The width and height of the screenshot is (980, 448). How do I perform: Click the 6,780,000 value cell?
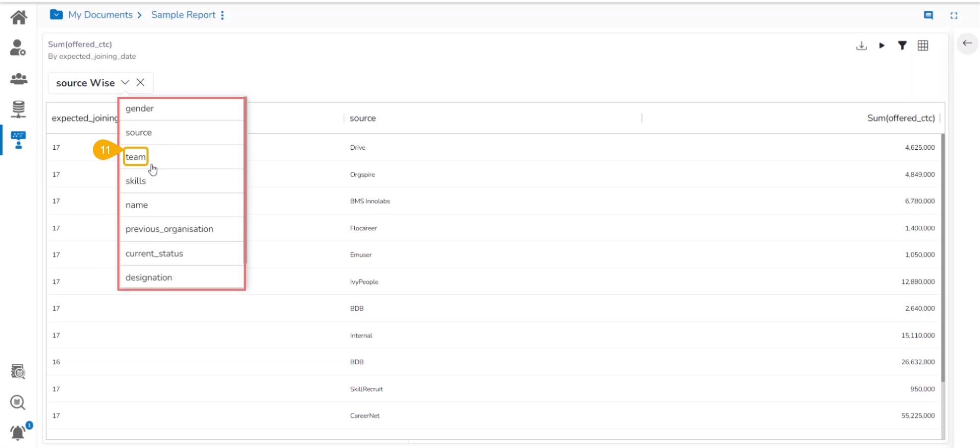[x=920, y=201]
